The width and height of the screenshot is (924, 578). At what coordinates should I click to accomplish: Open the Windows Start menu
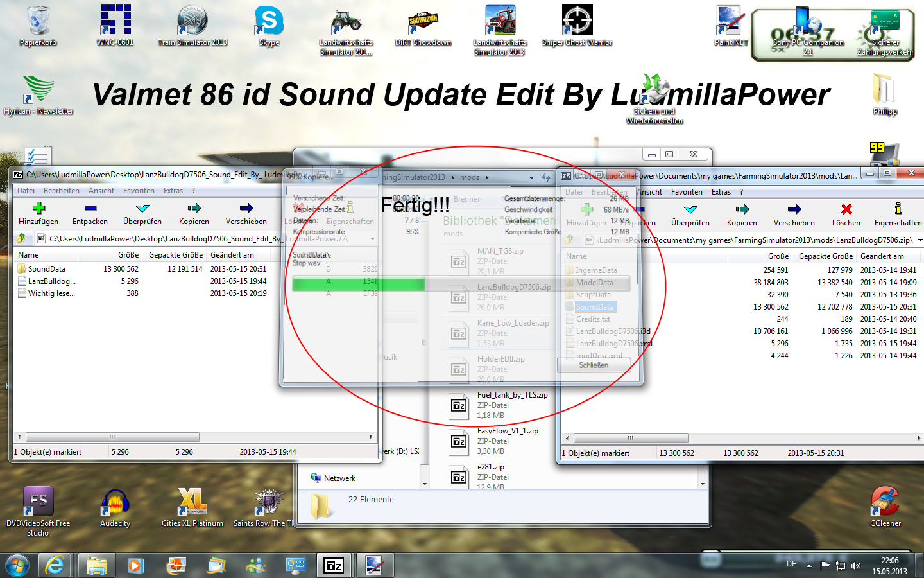[x=17, y=565]
